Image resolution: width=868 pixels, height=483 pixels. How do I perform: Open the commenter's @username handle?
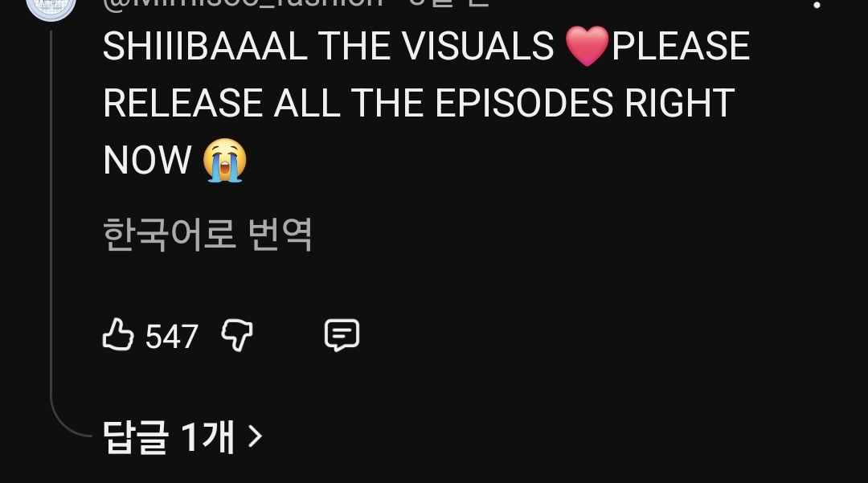(x=243, y=3)
